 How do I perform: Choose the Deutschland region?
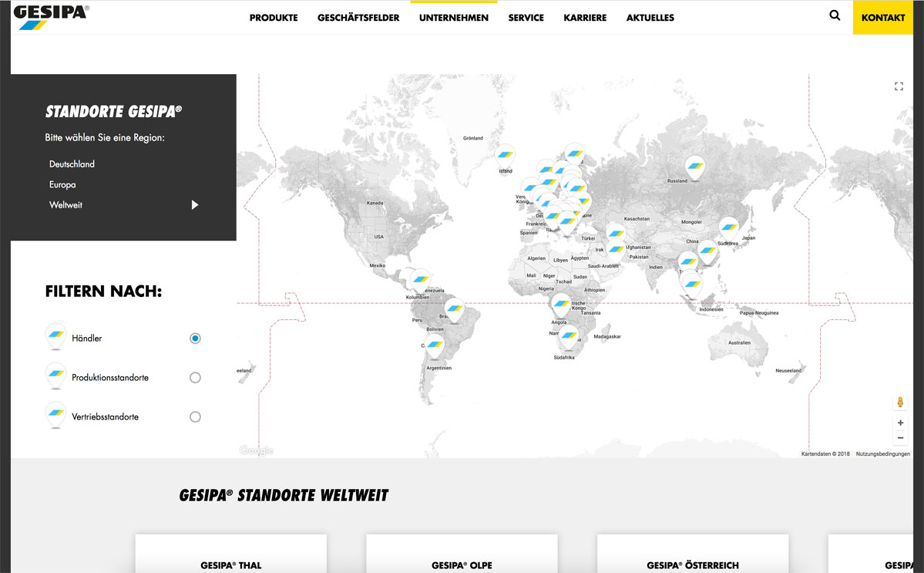tap(72, 164)
